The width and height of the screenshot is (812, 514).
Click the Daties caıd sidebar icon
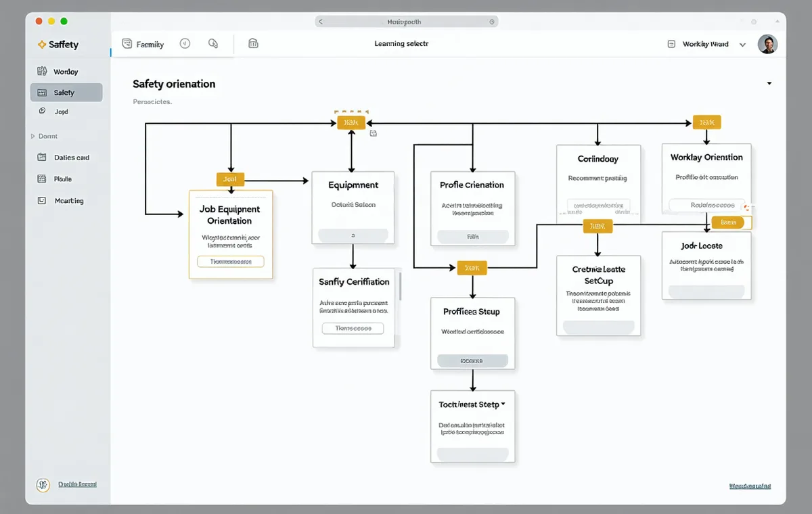41,157
